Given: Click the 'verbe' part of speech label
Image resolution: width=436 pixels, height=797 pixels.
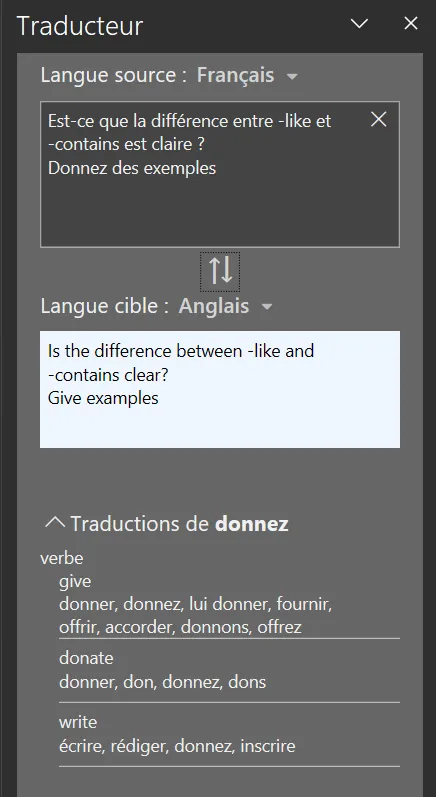Looking at the screenshot, I should click(61, 558).
